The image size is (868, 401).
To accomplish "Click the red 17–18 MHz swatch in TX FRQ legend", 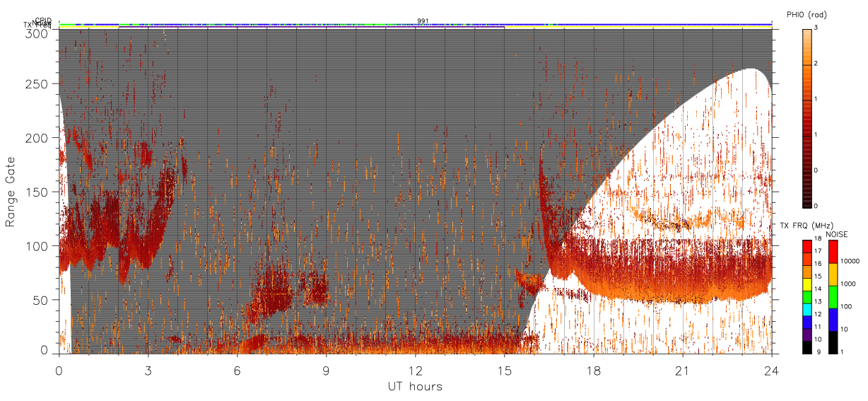I will (x=807, y=247).
